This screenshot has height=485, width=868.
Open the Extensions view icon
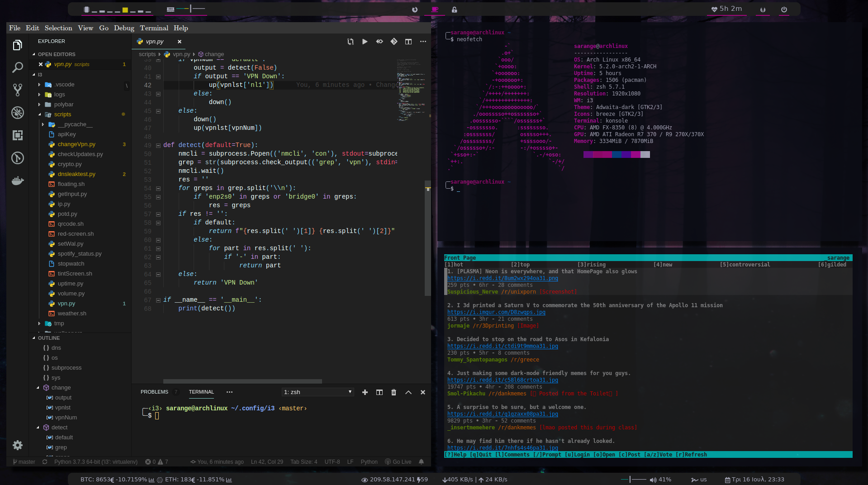pyautogui.click(x=17, y=135)
